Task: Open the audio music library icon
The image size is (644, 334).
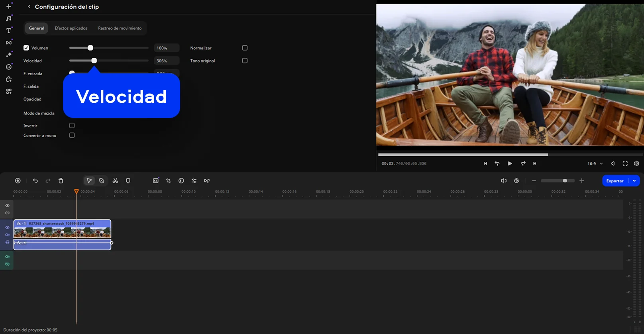Action: coord(9,18)
